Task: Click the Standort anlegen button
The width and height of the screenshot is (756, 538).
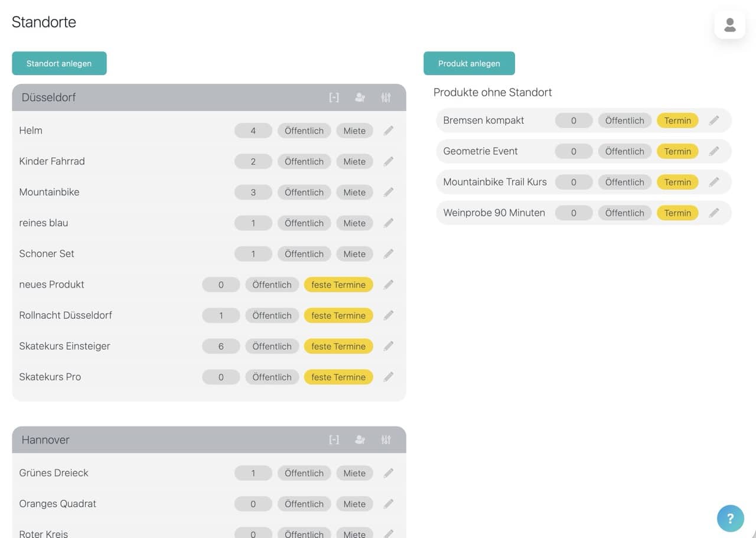Action: (x=59, y=63)
